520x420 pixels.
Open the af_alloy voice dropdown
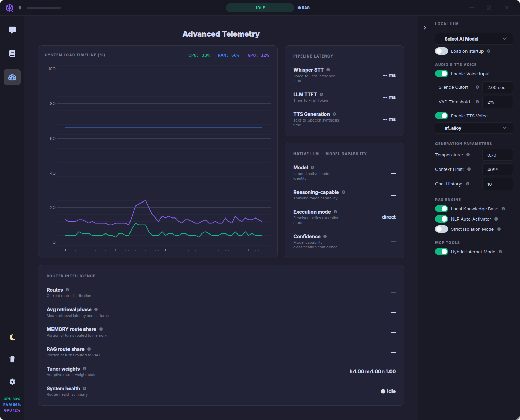tap(474, 128)
